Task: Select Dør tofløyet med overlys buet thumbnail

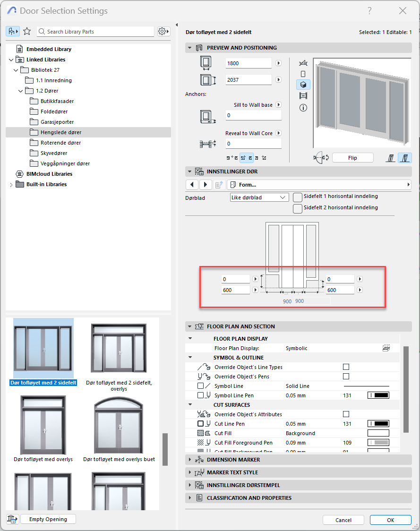Action: pos(119,429)
